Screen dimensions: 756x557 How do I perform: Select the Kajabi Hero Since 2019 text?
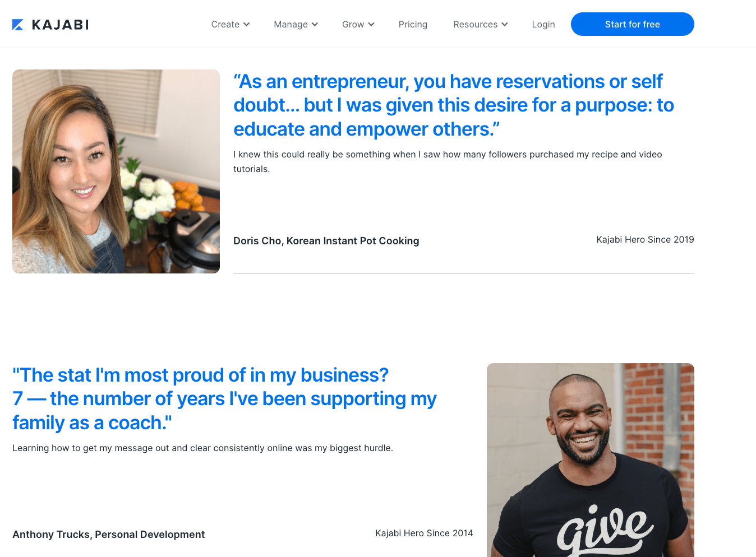(645, 239)
